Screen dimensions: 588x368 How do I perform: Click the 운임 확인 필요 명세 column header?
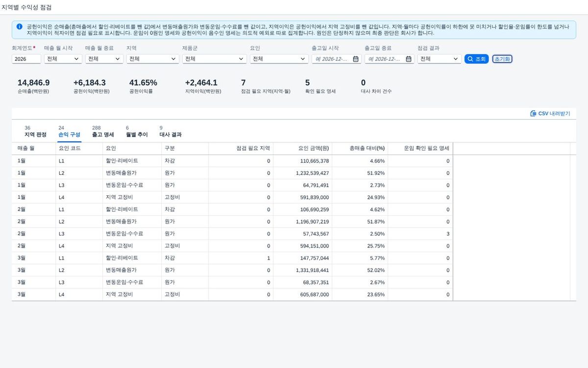click(x=420, y=148)
